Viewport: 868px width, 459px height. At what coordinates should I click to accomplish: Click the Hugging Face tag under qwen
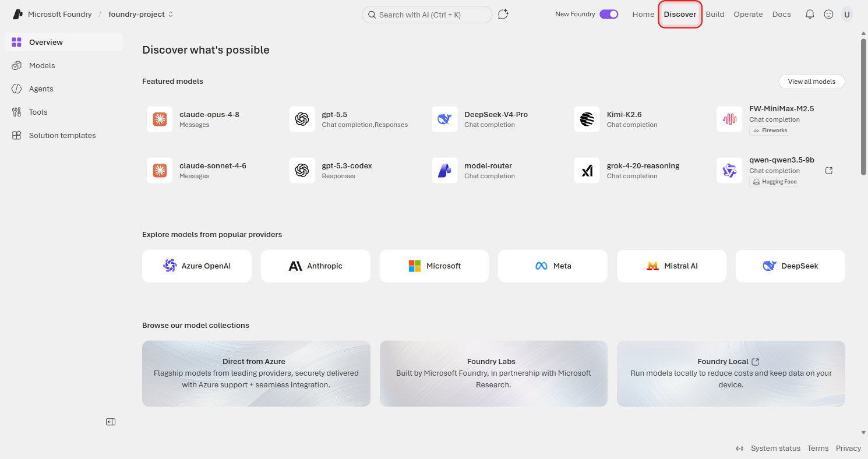(774, 182)
